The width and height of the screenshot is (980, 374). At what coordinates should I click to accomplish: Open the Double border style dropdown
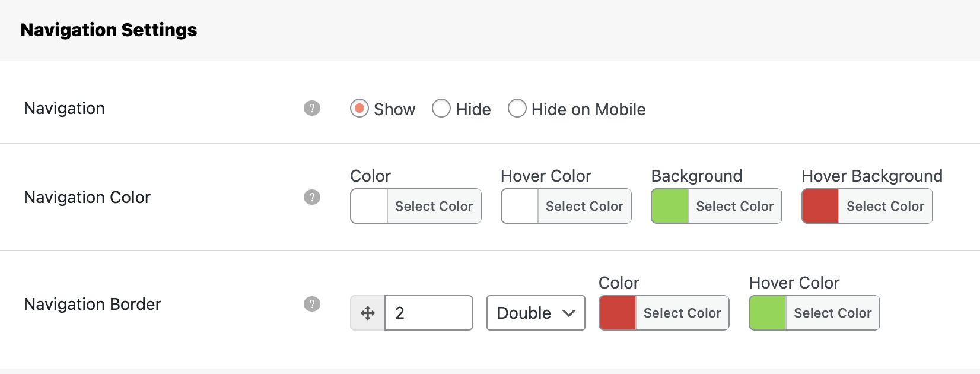[x=536, y=313]
